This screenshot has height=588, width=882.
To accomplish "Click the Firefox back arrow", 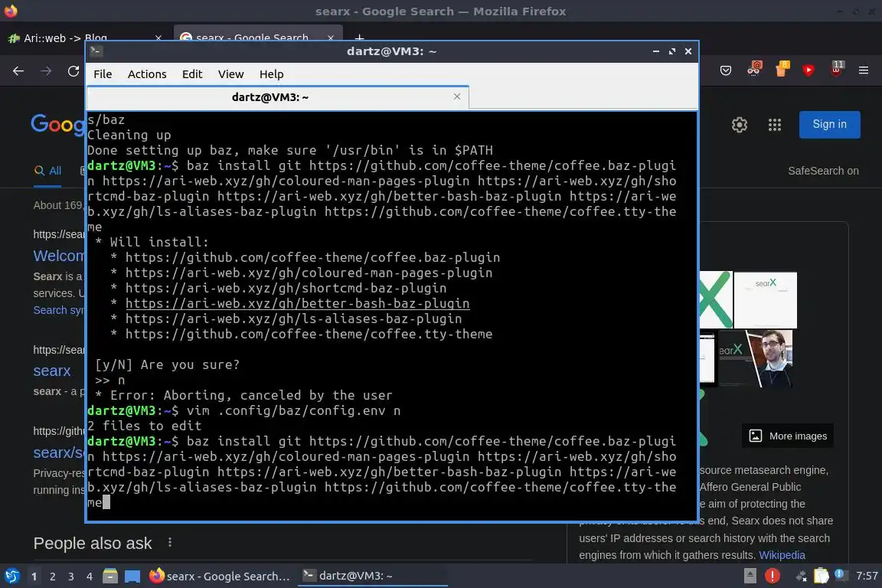I will point(18,71).
